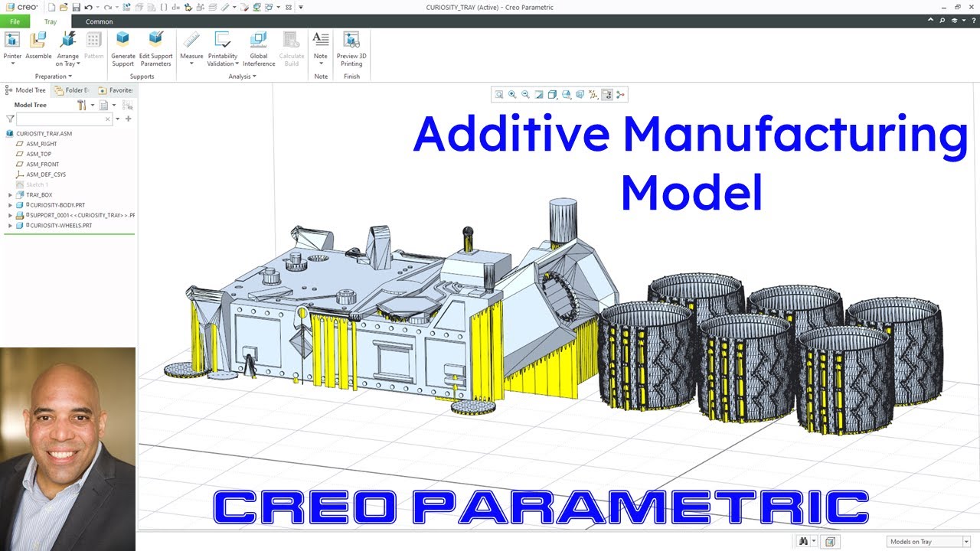The height and width of the screenshot is (551, 980).
Task: Click the Model Tree filter funnel icon
Action: 10,119
